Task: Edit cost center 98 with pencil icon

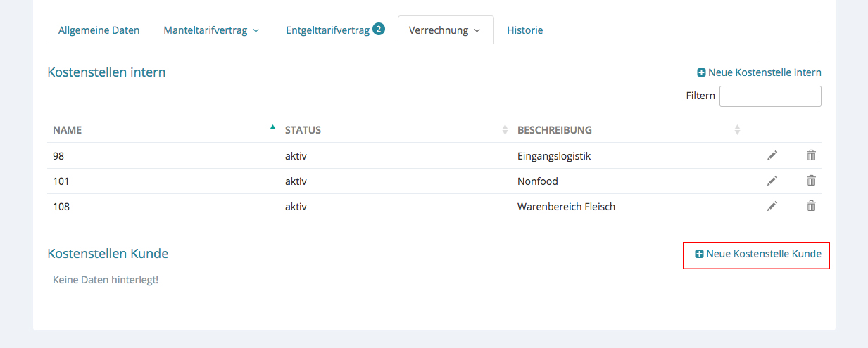Action: pyautogui.click(x=772, y=155)
